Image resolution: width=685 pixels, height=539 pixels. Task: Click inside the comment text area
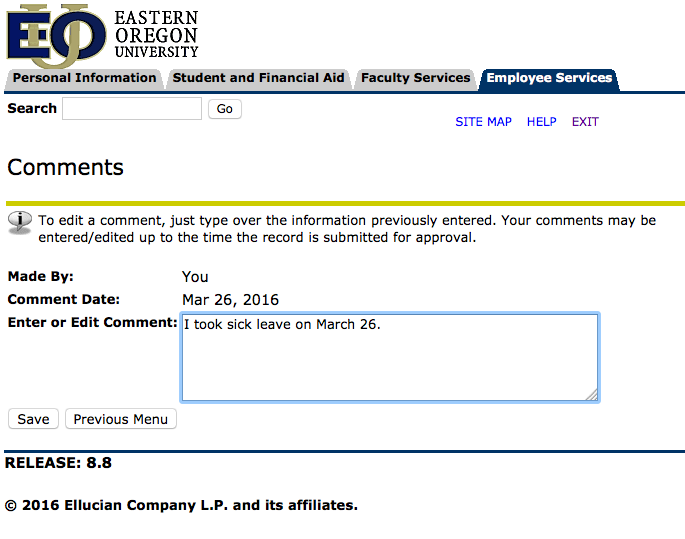pyautogui.click(x=390, y=358)
